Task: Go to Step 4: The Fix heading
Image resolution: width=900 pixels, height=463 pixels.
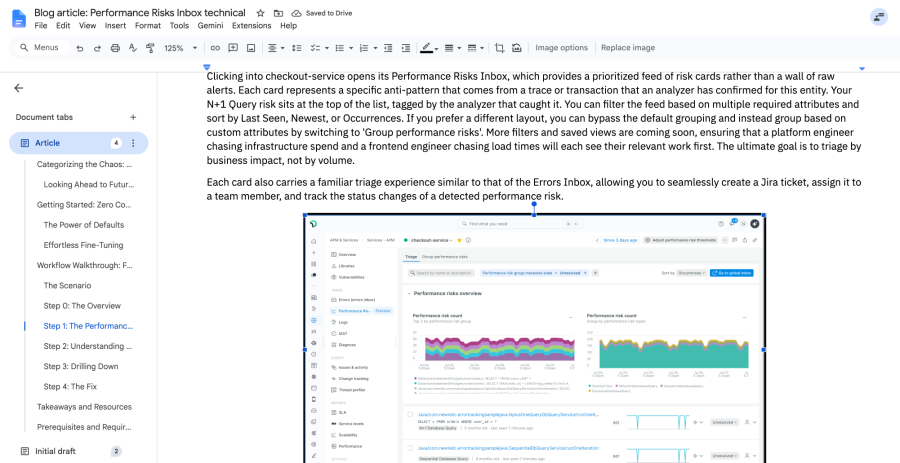Action: tap(70, 387)
